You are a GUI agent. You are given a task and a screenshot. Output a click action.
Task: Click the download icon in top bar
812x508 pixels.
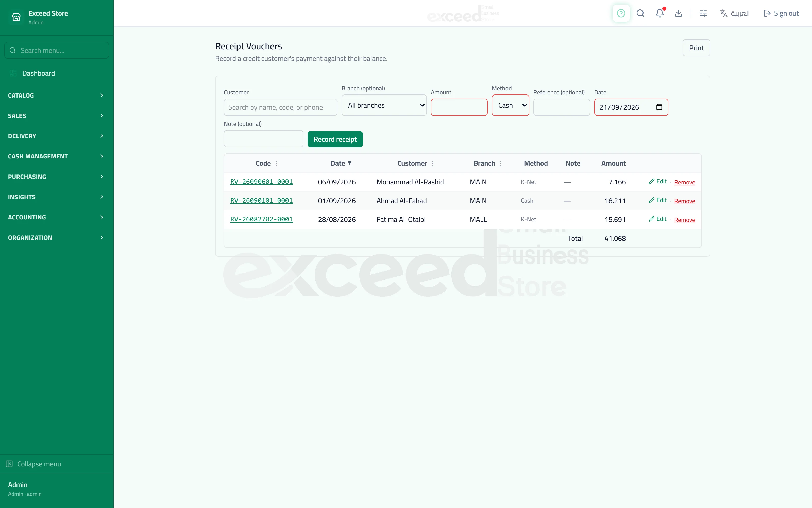coord(679,13)
